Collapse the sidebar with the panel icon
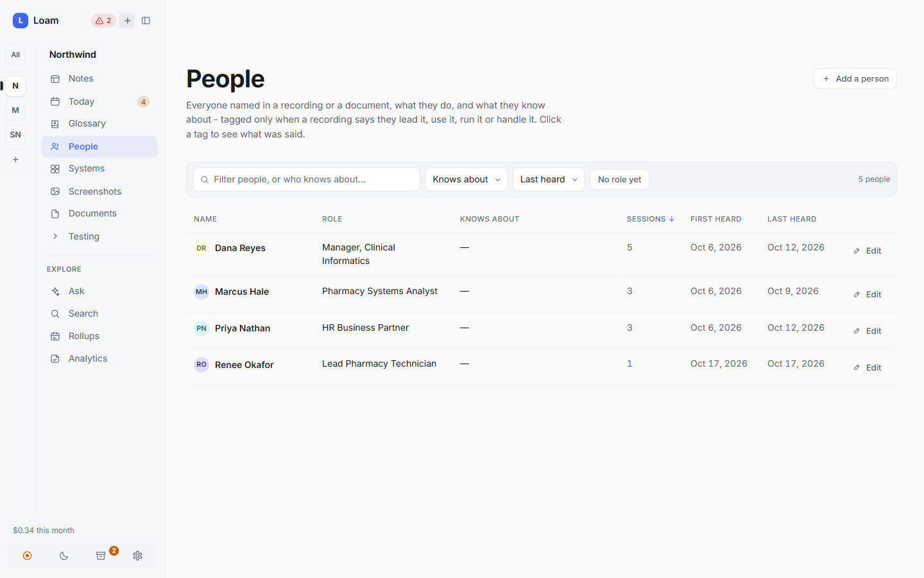The image size is (924, 578). tap(146, 21)
